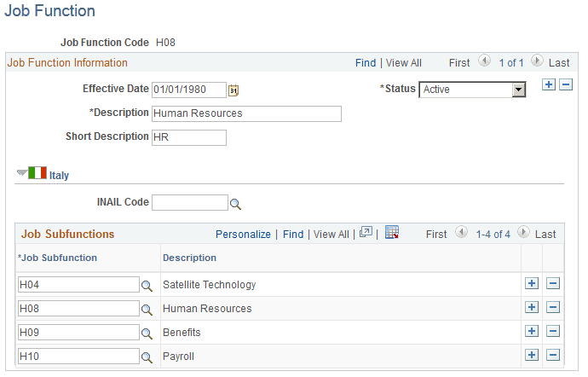Add a new Job Function Information row
588x377 pixels.
(549, 84)
